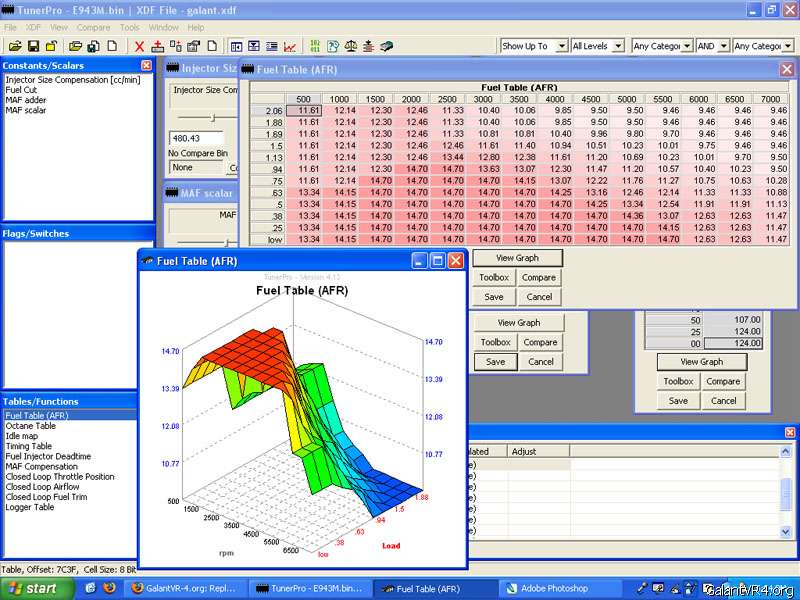Viewport: 800px width, 600px height.
Task: Open the Tools menu
Action: tap(130, 27)
